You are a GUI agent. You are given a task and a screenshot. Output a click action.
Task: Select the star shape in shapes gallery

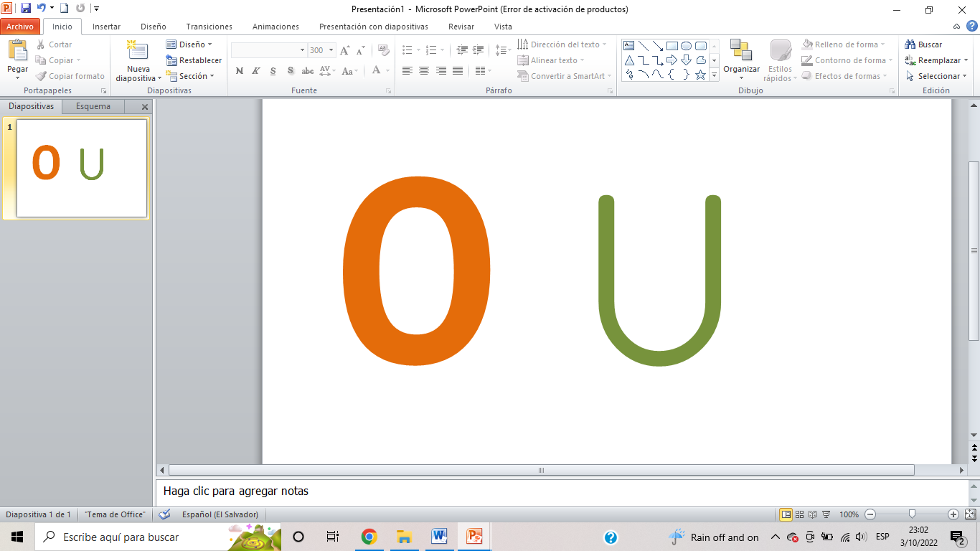coord(700,75)
